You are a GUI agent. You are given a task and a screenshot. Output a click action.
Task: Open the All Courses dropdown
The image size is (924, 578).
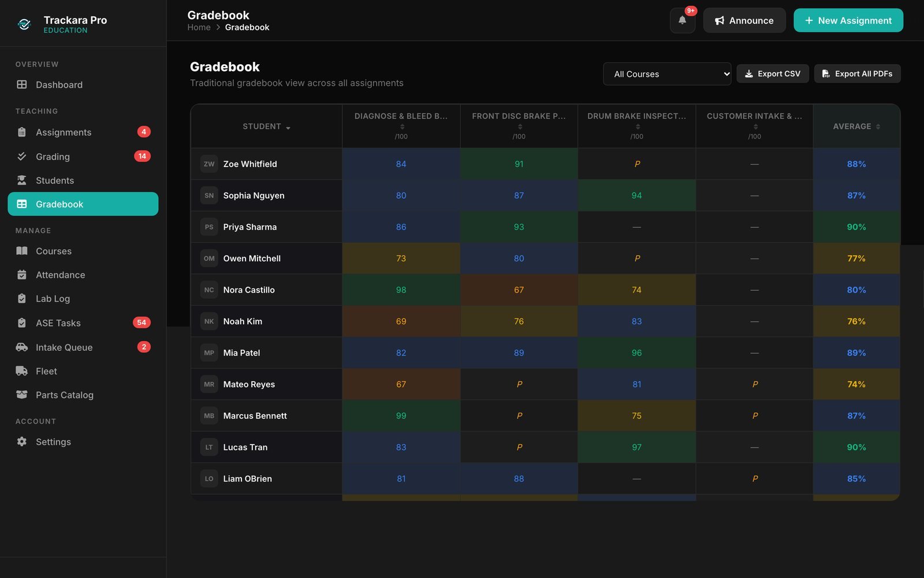[x=667, y=74]
